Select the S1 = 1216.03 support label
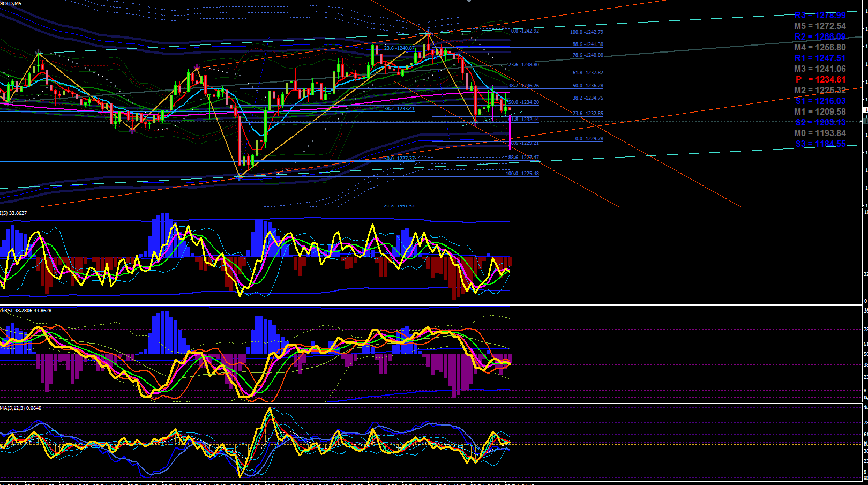The image size is (868, 485). pyautogui.click(x=820, y=101)
